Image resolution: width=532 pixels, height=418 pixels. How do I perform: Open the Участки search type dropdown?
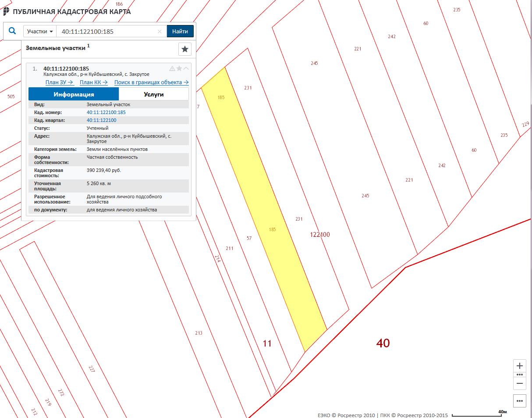[x=40, y=32]
